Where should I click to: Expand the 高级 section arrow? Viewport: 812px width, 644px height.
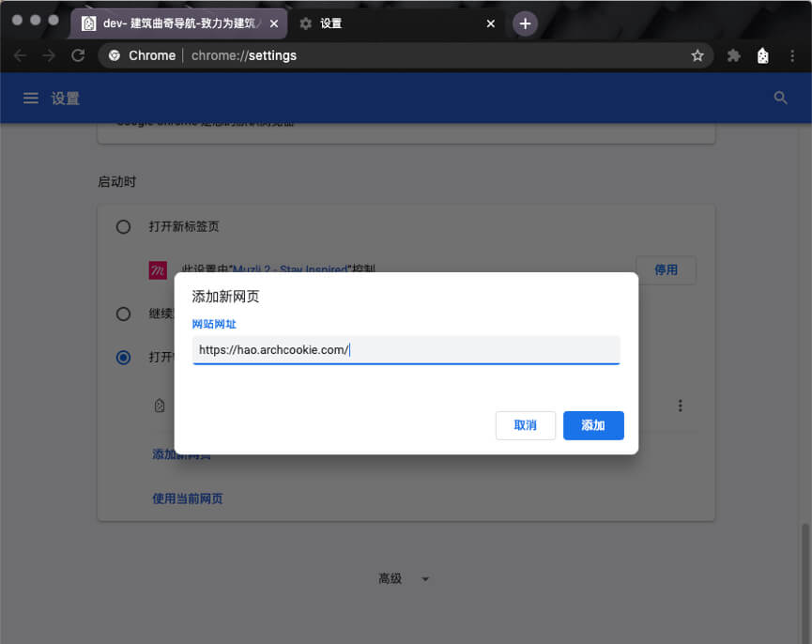[x=425, y=579]
